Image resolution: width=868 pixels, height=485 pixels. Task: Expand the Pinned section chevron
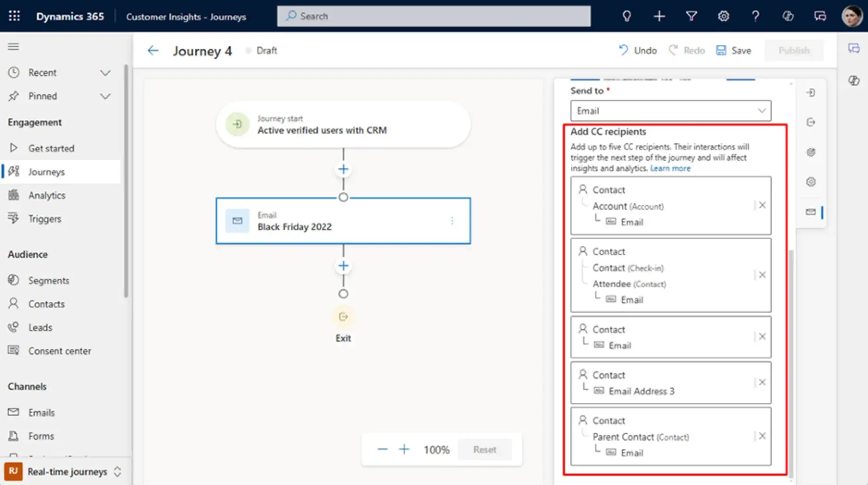(105, 97)
